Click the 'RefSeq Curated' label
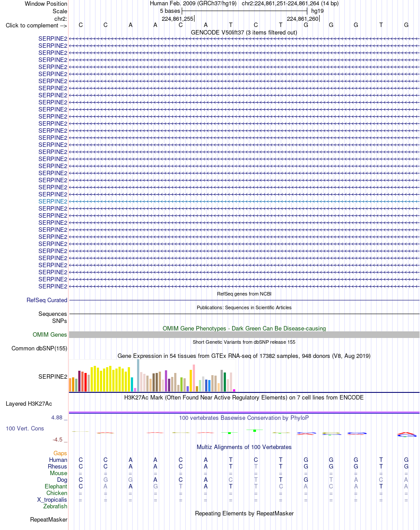This screenshot has width=420, height=530. (x=47, y=300)
